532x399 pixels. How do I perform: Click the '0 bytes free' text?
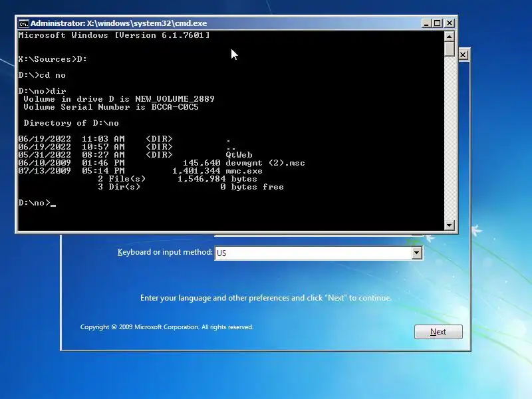click(252, 187)
